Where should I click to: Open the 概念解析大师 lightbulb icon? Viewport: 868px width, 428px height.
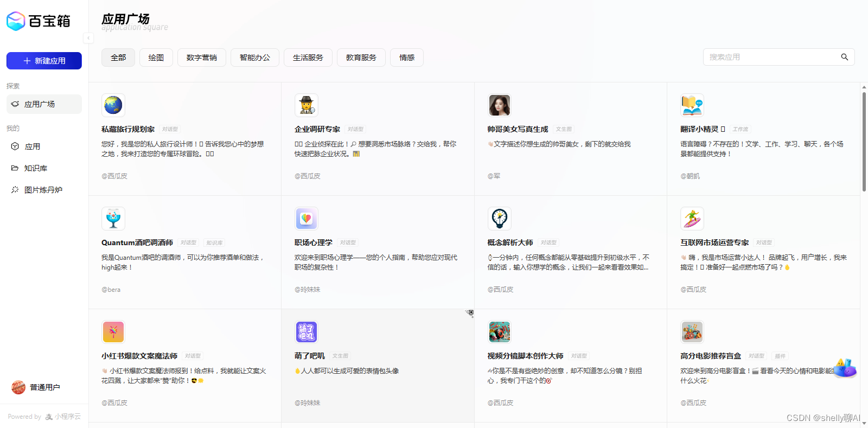[500, 218]
